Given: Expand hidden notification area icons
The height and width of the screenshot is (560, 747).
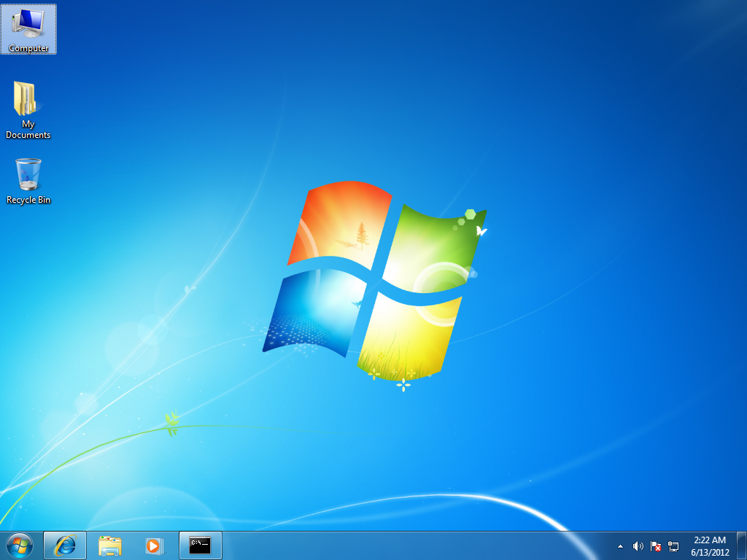Looking at the screenshot, I should click(620, 545).
